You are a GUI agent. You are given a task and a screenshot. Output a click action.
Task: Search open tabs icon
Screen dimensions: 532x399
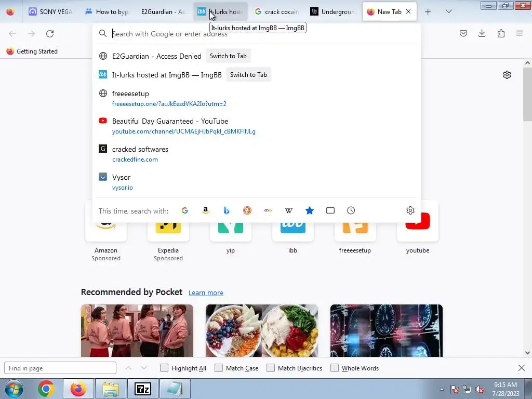(x=330, y=211)
